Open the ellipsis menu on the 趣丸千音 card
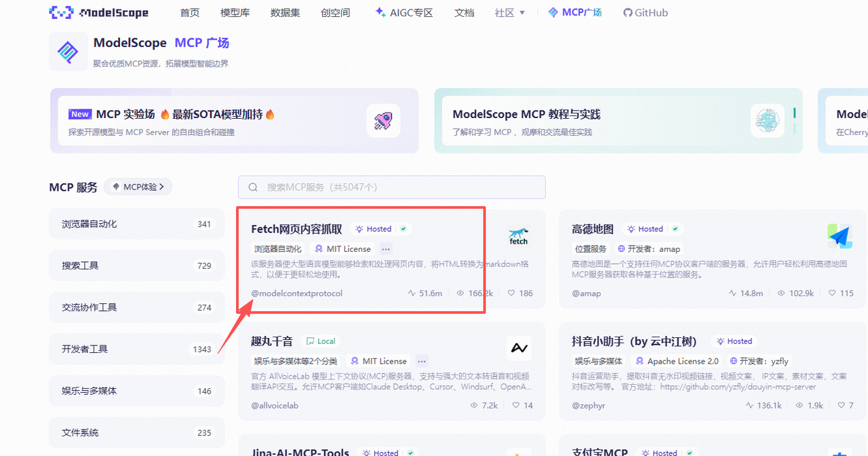This screenshot has width=868, height=456. point(421,360)
